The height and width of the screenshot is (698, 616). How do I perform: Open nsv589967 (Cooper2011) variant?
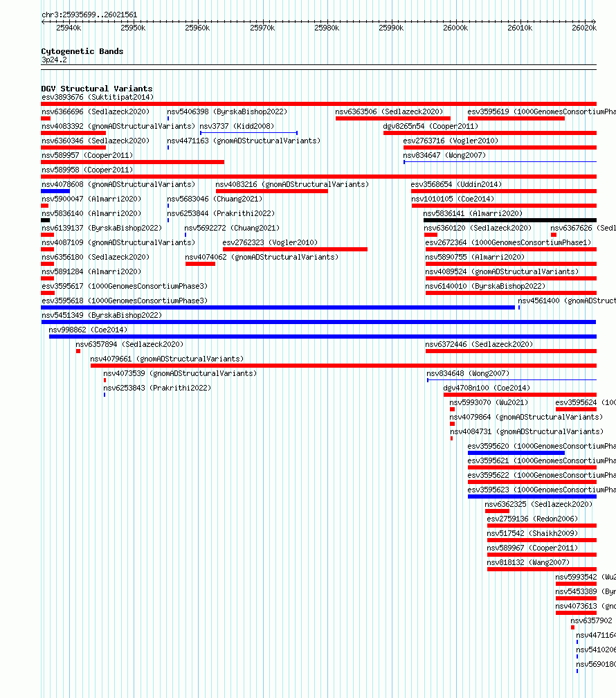[532, 548]
